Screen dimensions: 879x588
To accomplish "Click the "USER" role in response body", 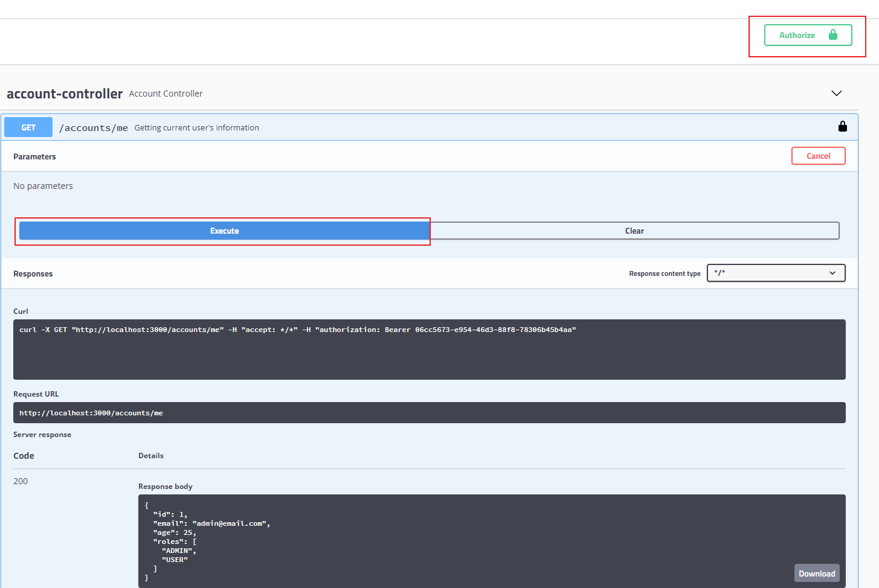I will [x=175, y=560].
